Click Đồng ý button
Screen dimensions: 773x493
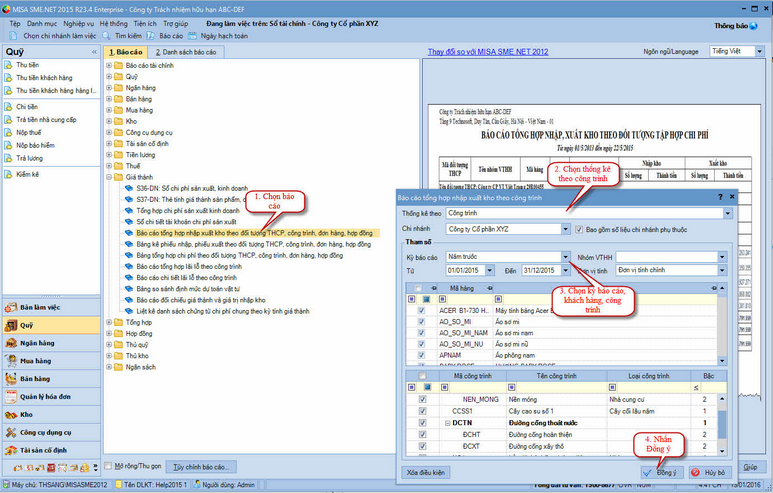tap(662, 472)
